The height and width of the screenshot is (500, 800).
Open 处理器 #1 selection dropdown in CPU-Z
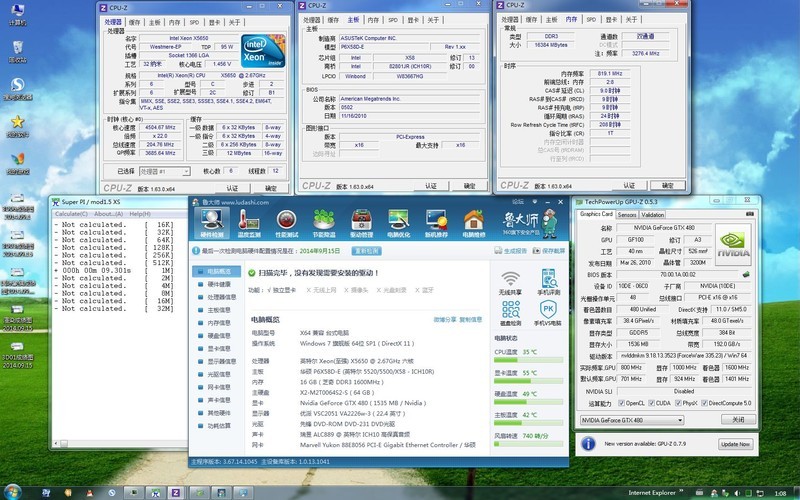pos(164,171)
